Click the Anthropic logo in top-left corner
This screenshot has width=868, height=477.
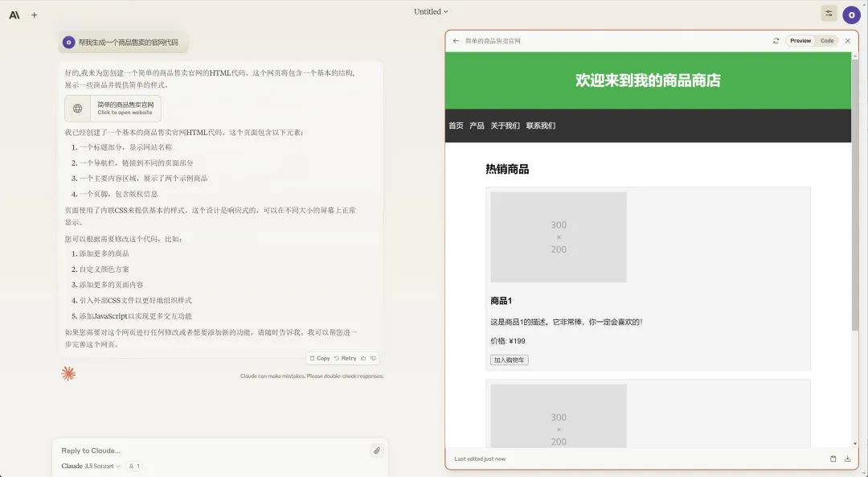tap(14, 15)
